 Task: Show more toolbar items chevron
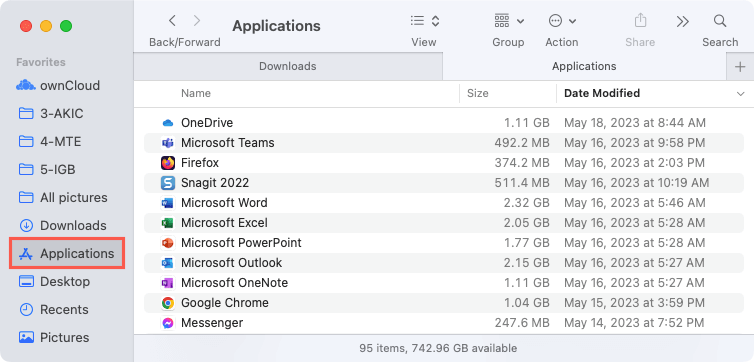click(x=682, y=21)
